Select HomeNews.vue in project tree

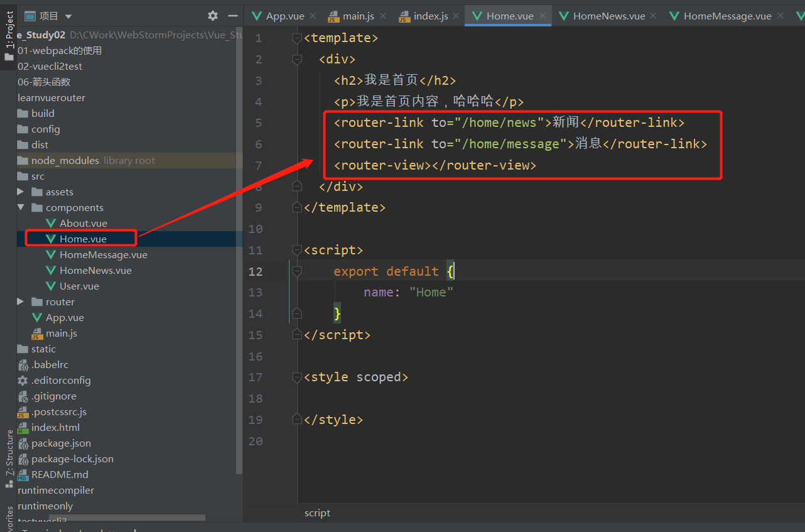tap(95, 270)
